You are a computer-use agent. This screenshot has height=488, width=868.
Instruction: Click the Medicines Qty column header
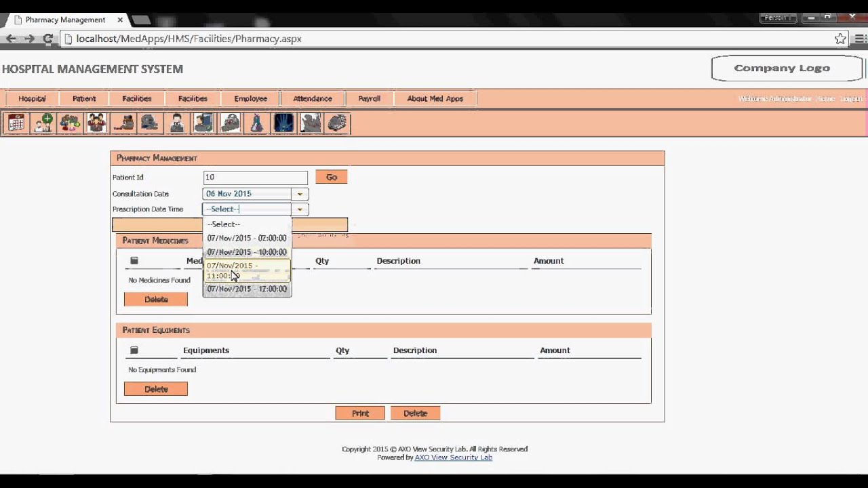click(322, 261)
